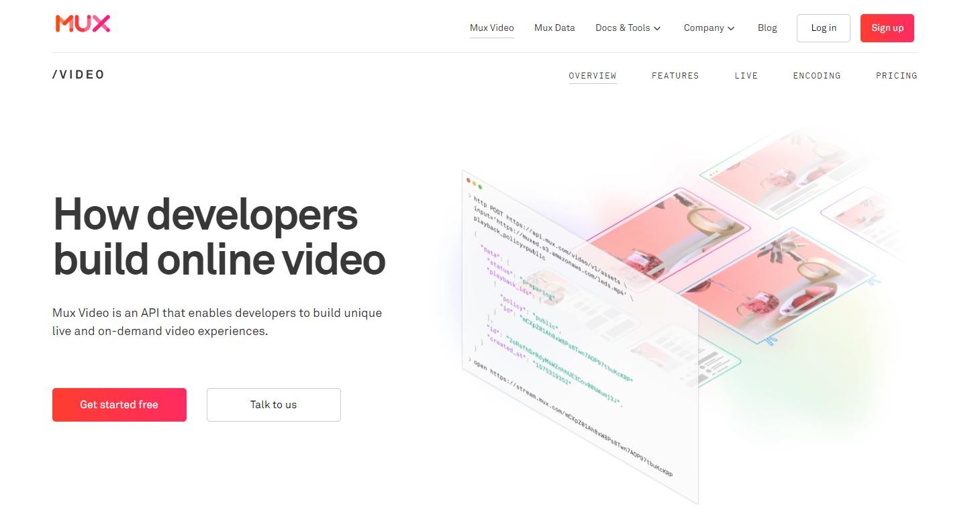Image resolution: width=980 pixels, height=523 pixels.
Task: Select the /VIDEO section heading
Action: click(x=79, y=75)
